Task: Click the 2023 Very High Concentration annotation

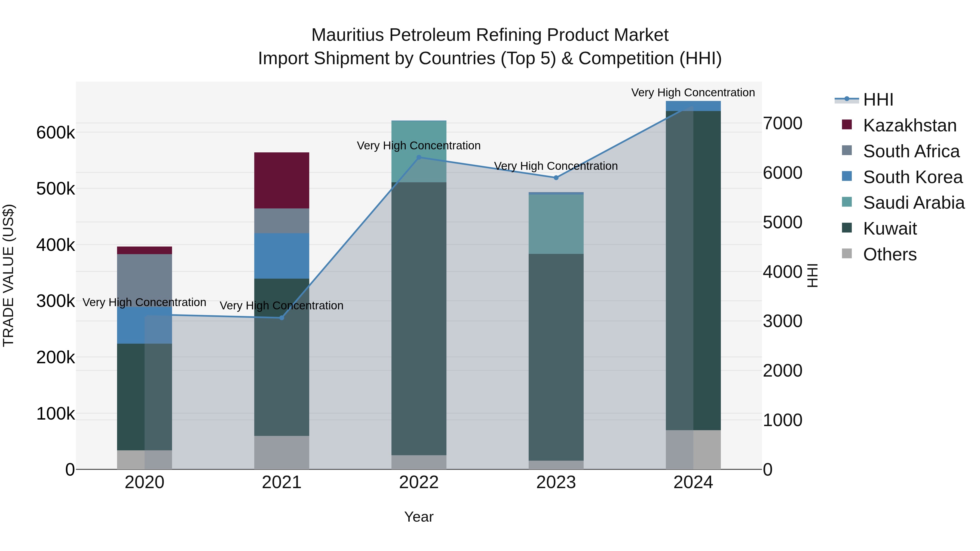Action: coord(556,166)
